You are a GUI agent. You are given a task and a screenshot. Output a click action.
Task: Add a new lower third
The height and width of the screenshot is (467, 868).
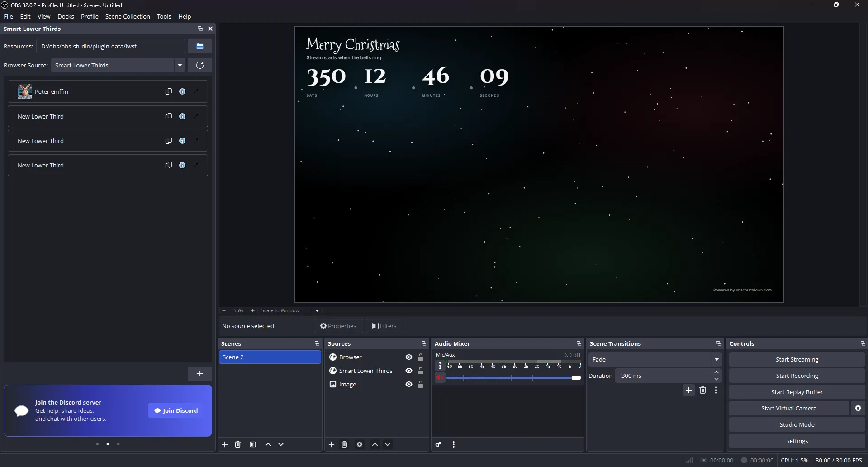199,373
